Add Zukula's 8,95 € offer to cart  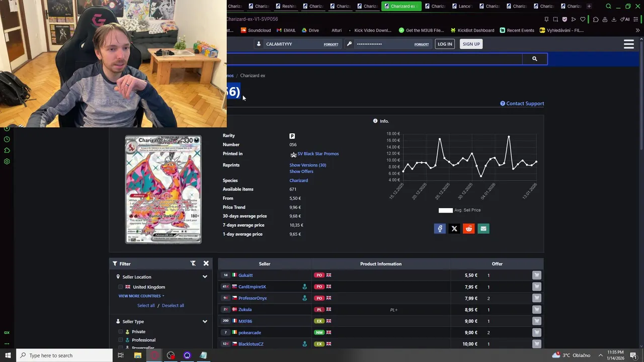click(x=537, y=310)
